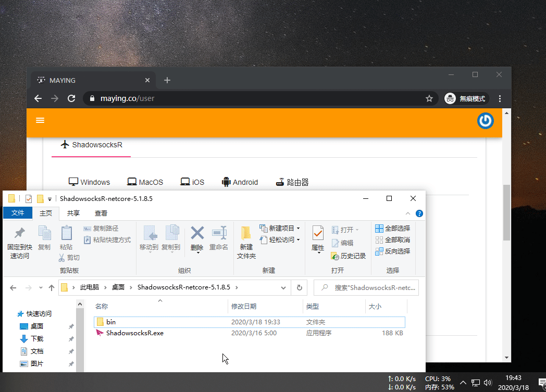Open recent locations dropdown arrow
Image resolution: width=546 pixels, height=392 pixels.
[41, 288]
